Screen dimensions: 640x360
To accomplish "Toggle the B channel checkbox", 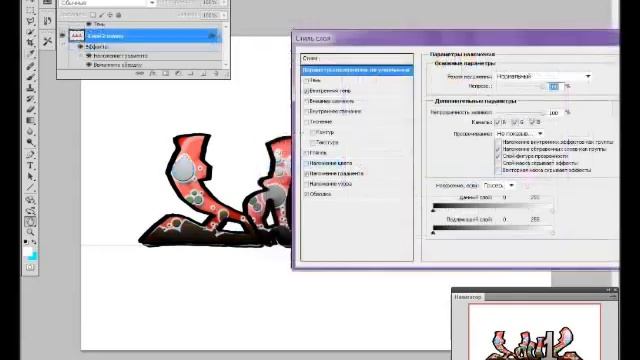I will [532, 122].
